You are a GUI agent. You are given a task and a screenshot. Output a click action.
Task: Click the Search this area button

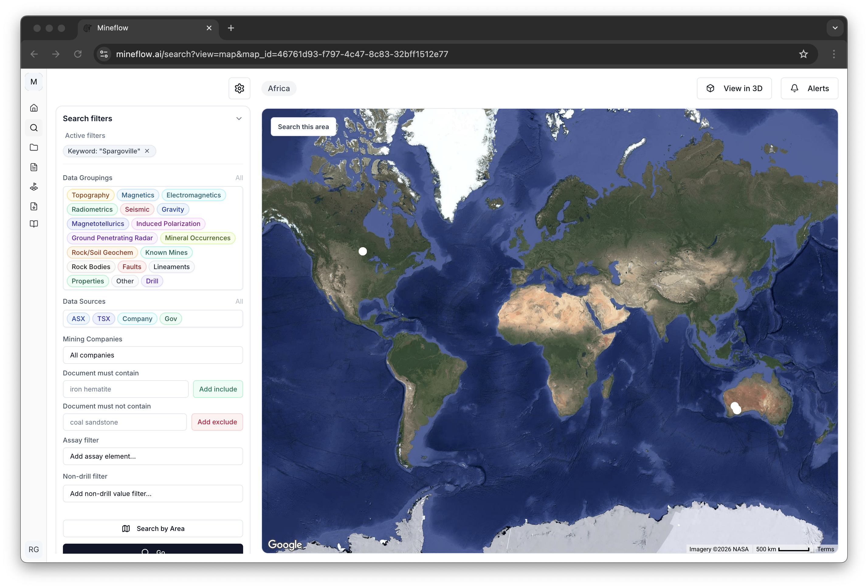(x=303, y=127)
